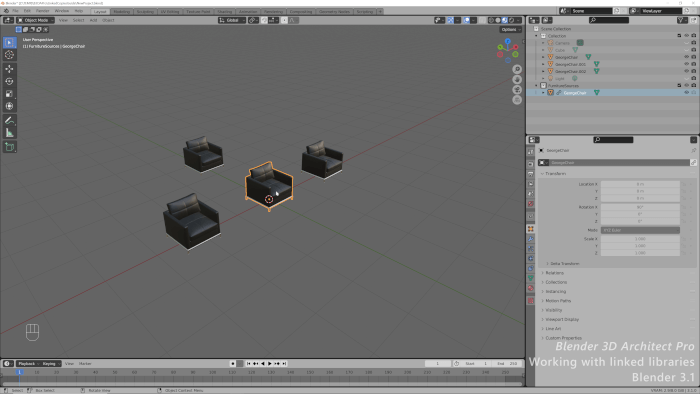Click the timeline End frame field

click(508, 364)
